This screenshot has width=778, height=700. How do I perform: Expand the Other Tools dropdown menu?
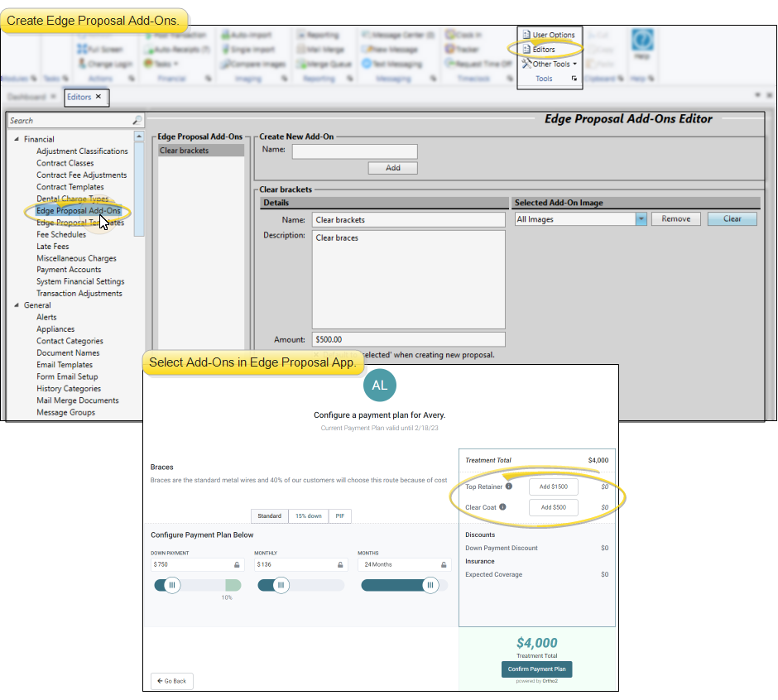click(551, 64)
